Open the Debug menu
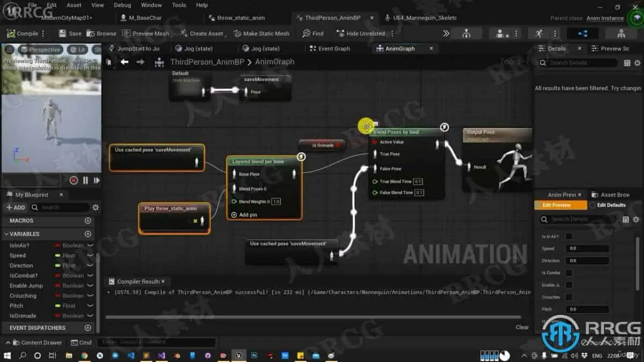Image resolution: width=644 pixels, height=362 pixels. (122, 5)
